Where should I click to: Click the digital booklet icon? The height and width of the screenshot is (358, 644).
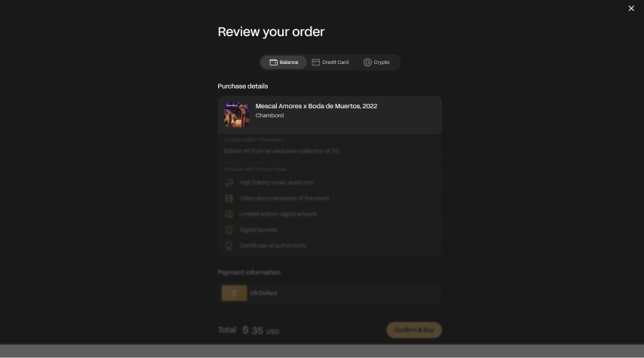coord(229,230)
